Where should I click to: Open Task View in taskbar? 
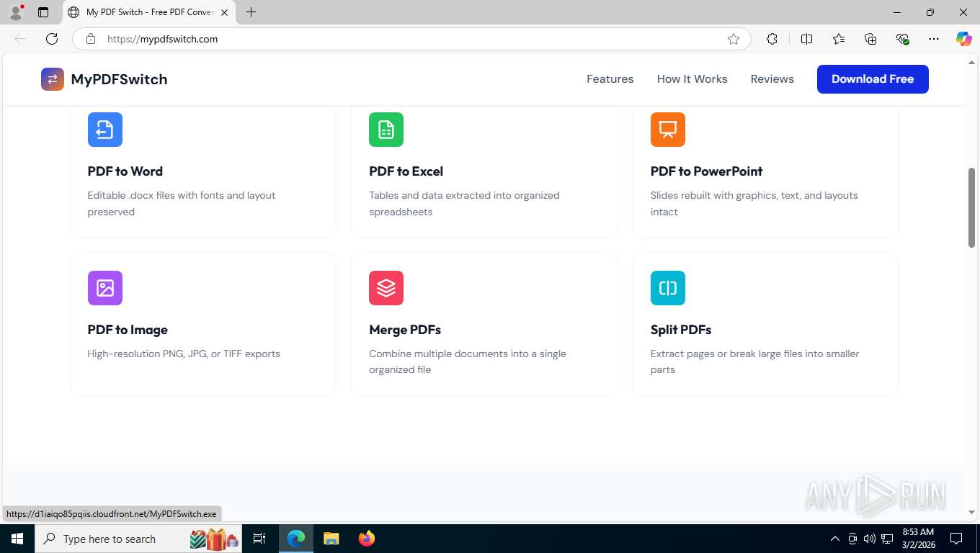(x=259, y=539)
